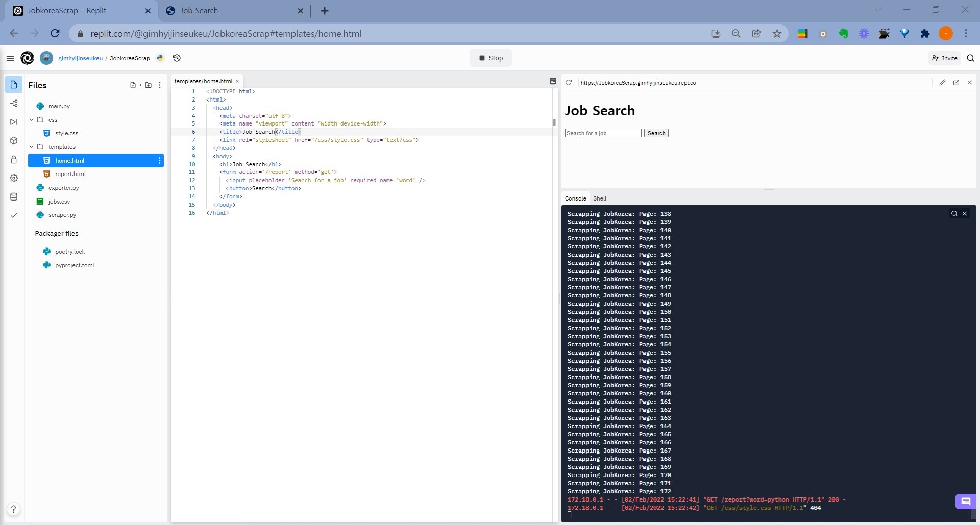Search the console output with the magnifier icon
This screenshot has width=980, height=525.
(x=954, y=213)
